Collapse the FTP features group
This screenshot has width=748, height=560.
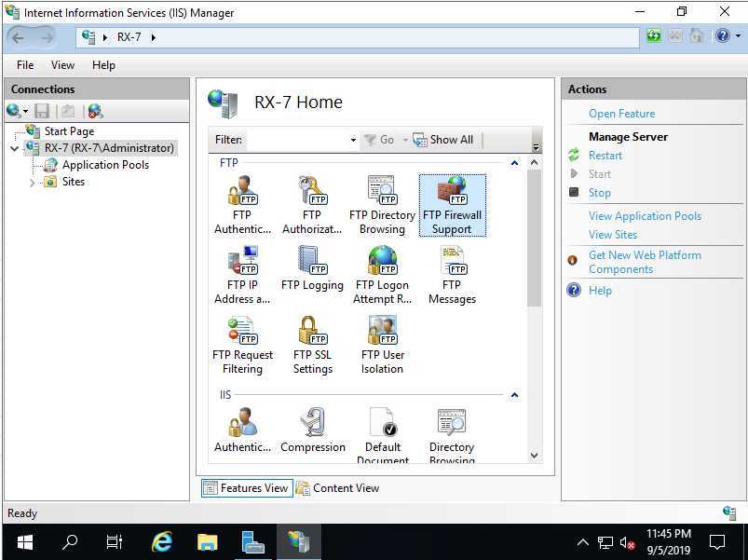[514, 163]
